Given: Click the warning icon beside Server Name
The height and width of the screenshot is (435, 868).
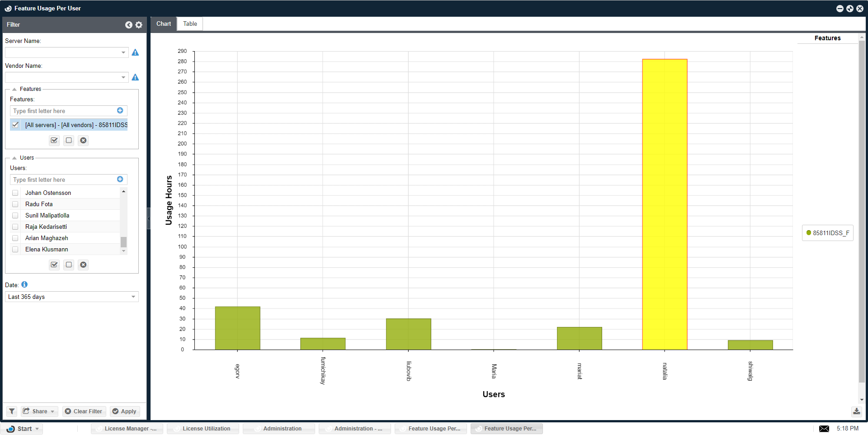Looking at the screenshot, I should [135, 52].
